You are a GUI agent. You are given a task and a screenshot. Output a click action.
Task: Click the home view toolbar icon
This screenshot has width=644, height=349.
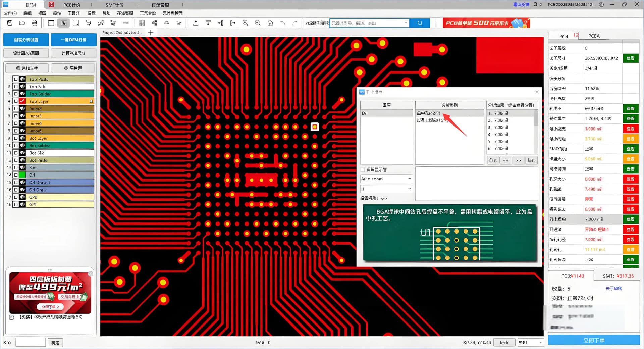coord(270,23)
